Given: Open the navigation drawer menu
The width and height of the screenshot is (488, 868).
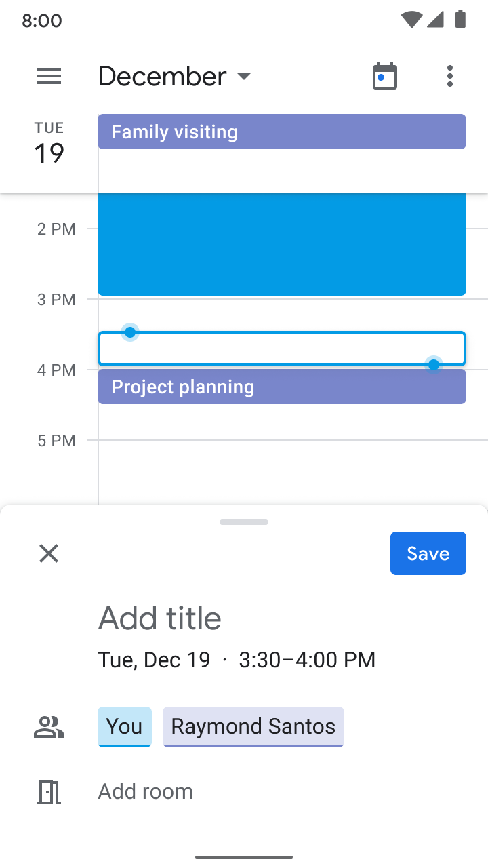Looking at the screenshot, I should tap(48, 76).
